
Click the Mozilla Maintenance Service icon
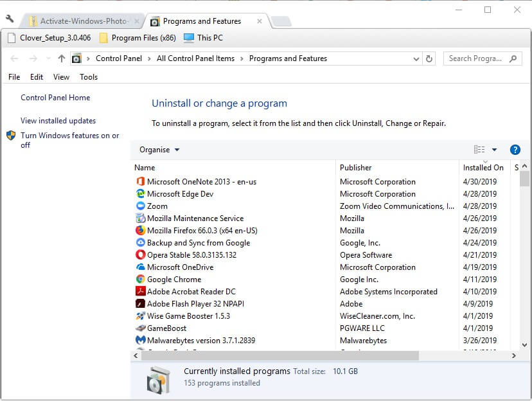click(140, 218)
